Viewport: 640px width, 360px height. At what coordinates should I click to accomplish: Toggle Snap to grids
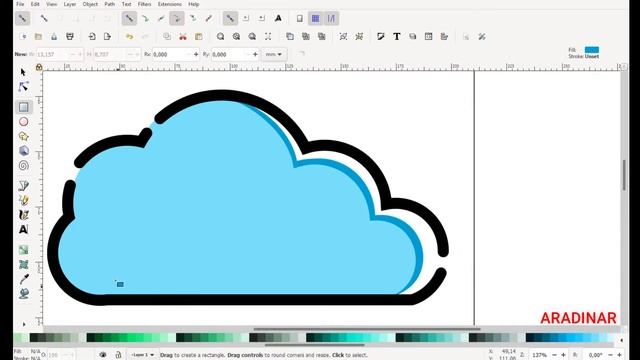pyautogui.click(x=316, y=18)
